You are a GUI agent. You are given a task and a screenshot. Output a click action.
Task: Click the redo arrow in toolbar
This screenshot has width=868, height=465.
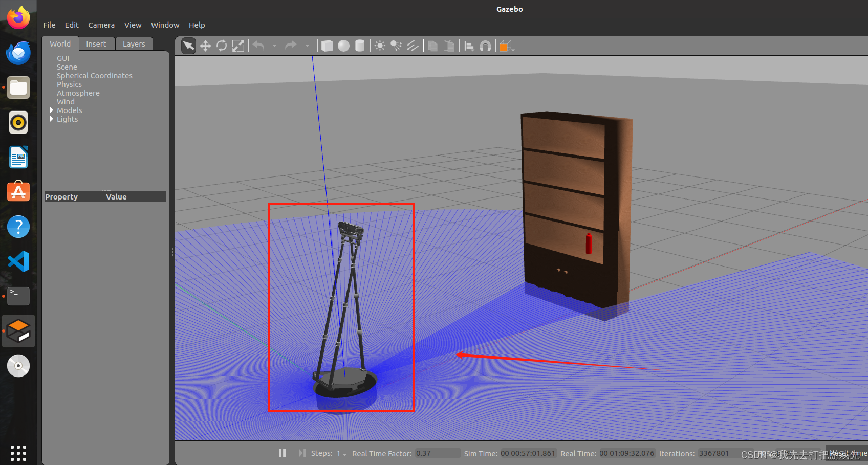[291, 46]
